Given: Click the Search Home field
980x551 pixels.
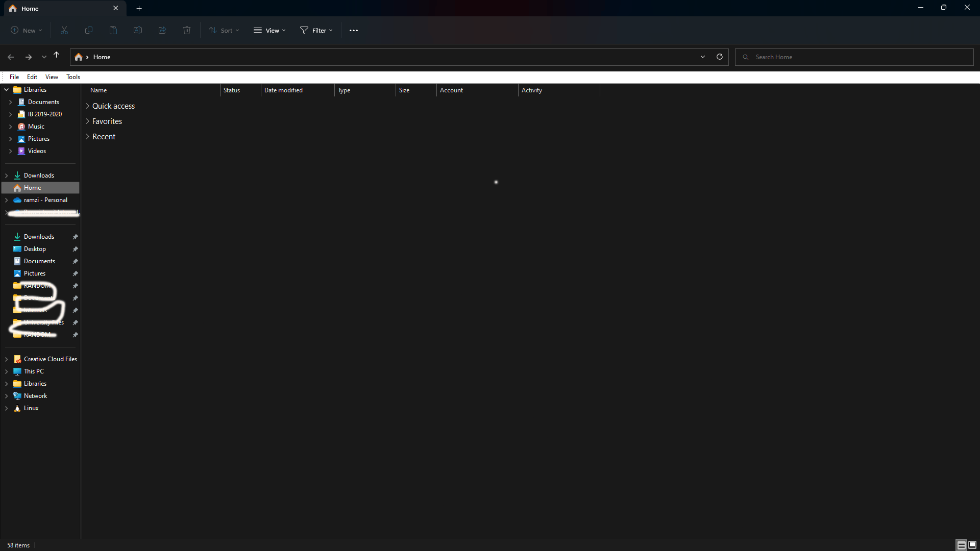Looking at the screenshot, I should (x=854, y=57).
